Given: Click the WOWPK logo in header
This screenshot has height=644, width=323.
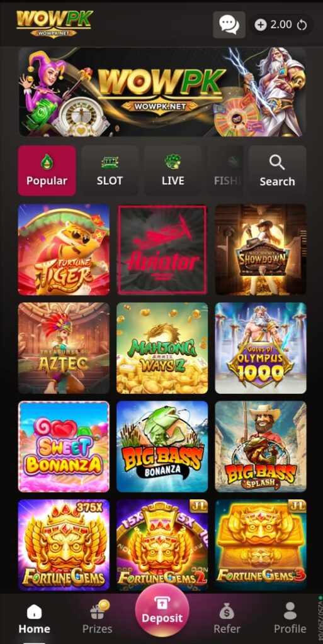Looking at the screenshot, I should pos(55,24).
